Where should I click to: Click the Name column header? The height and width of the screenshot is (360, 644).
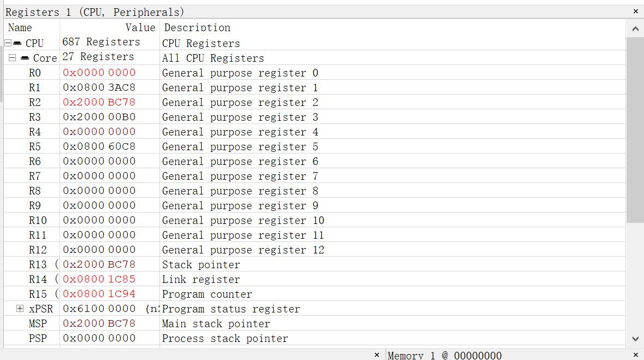pyautogui.click(x=20, y=27)
